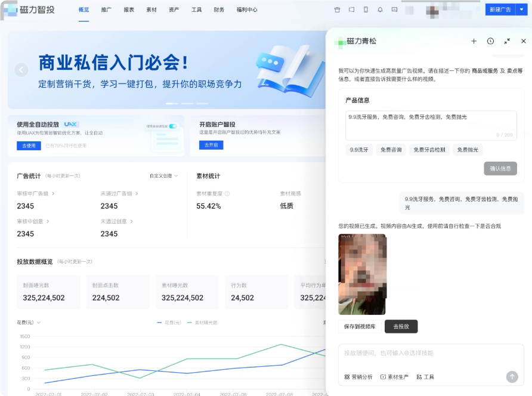The image size is (532, 396).
Task: Click the 工具 skill in chat input
Action: pos(425,377)
